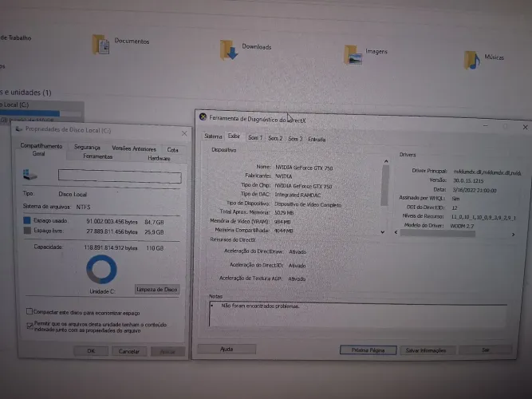This screenshot has width=532, height=399.
Task: Click scroll-down arrow in Dispositivo list
Action: (382, 232)
